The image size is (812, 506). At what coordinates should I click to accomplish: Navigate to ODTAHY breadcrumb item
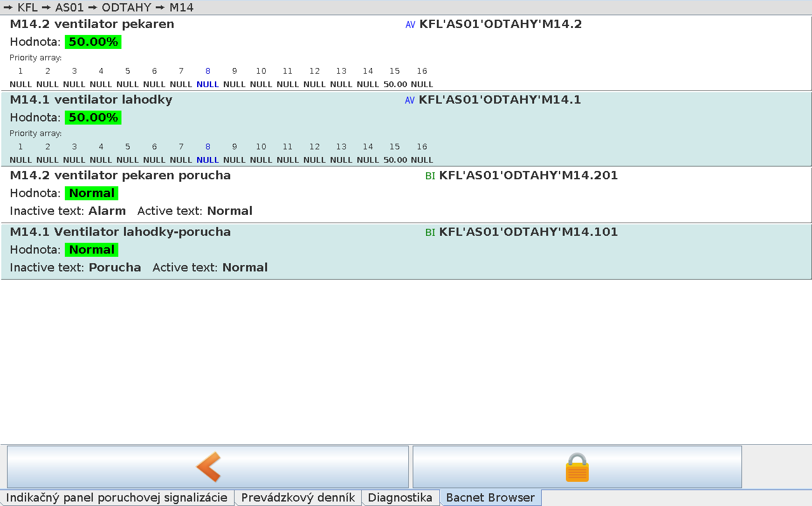(126, 8)
